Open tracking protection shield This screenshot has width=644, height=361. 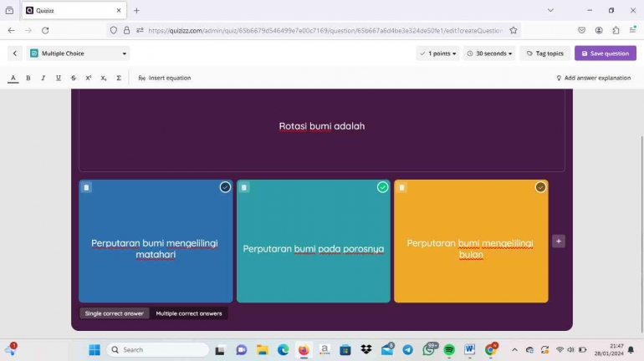(114, 30)
